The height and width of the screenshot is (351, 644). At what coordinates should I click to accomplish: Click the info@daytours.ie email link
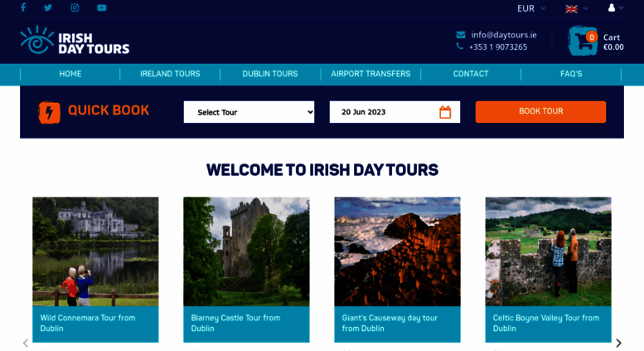click(504, 35)
